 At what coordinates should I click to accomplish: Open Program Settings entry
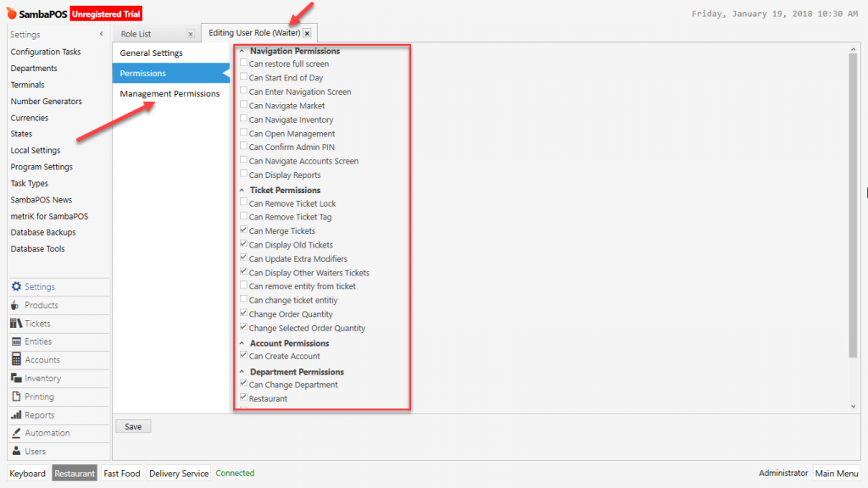(42, 167)
